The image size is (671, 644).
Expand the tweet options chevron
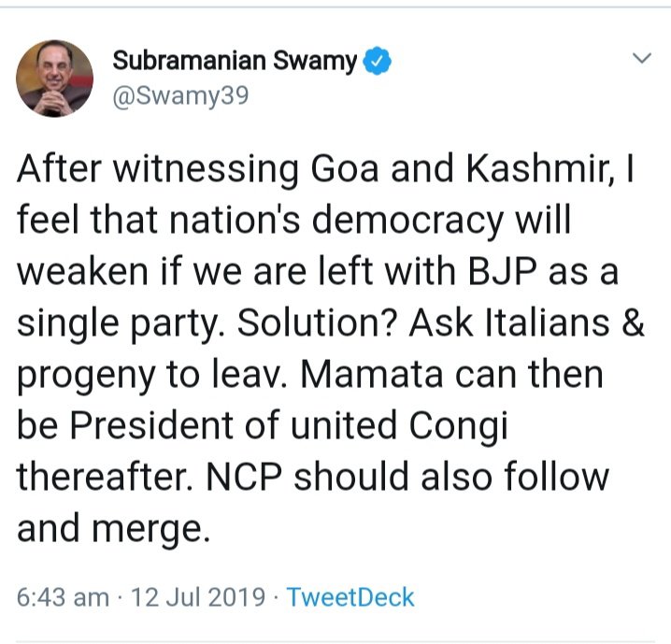641,59
